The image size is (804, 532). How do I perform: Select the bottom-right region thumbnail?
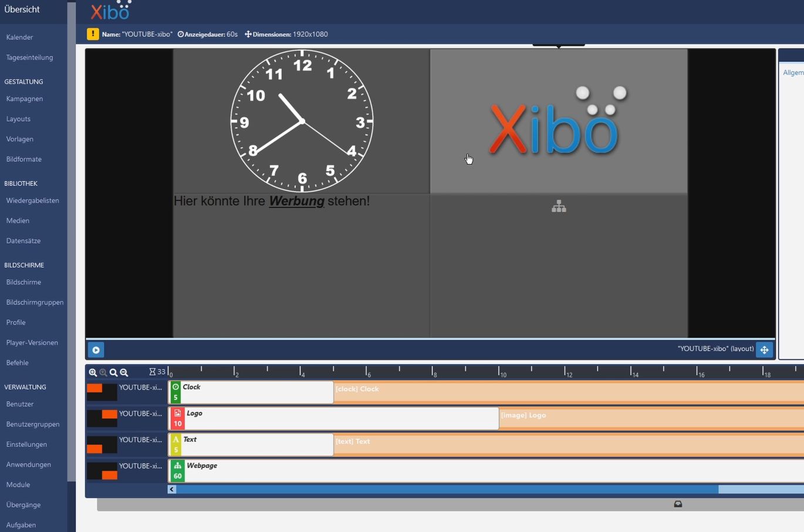click(x=102, y=471)
